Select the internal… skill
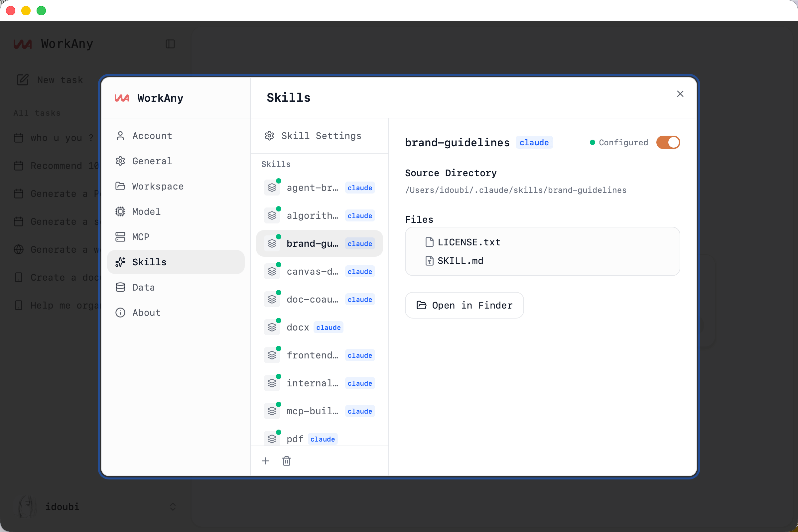The height and width of the screenshot is (532, 798). point(319,383)
